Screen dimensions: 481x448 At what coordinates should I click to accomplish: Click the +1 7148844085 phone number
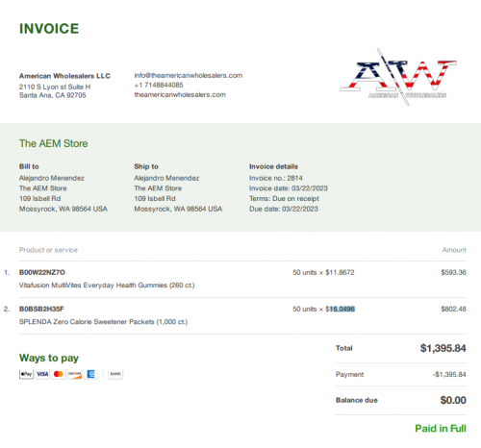pos(159,85)
